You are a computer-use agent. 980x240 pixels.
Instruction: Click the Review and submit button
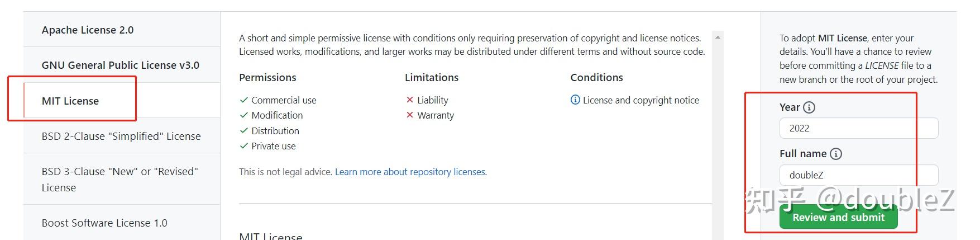click(x=838, y=217)
